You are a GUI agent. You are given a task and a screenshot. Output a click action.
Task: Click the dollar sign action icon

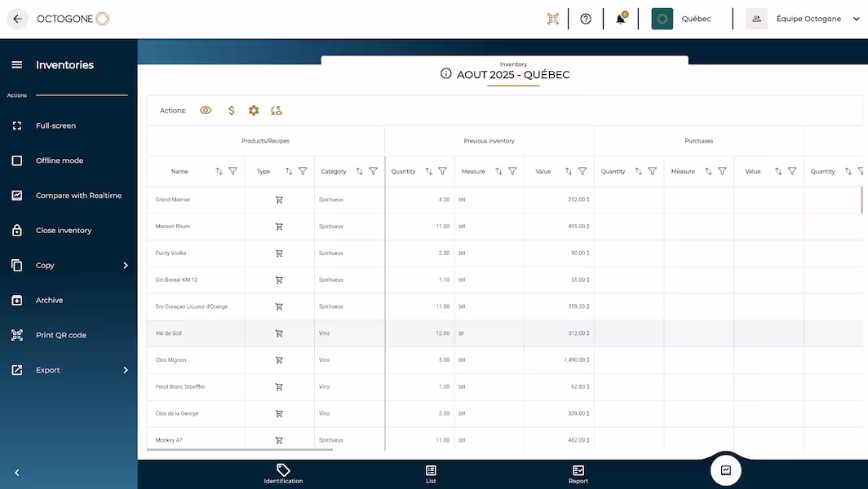pos(232,110)
